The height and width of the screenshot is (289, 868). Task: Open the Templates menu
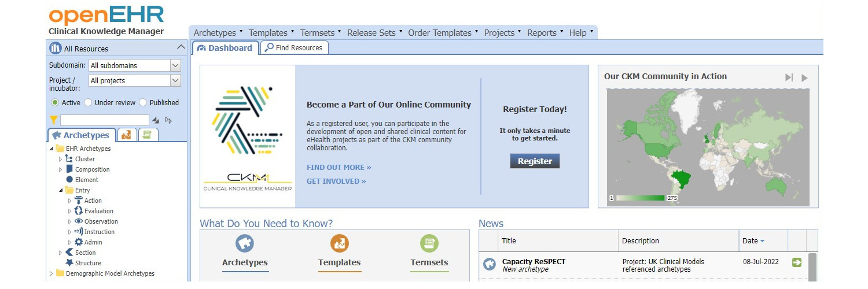[x=271, y=33]
